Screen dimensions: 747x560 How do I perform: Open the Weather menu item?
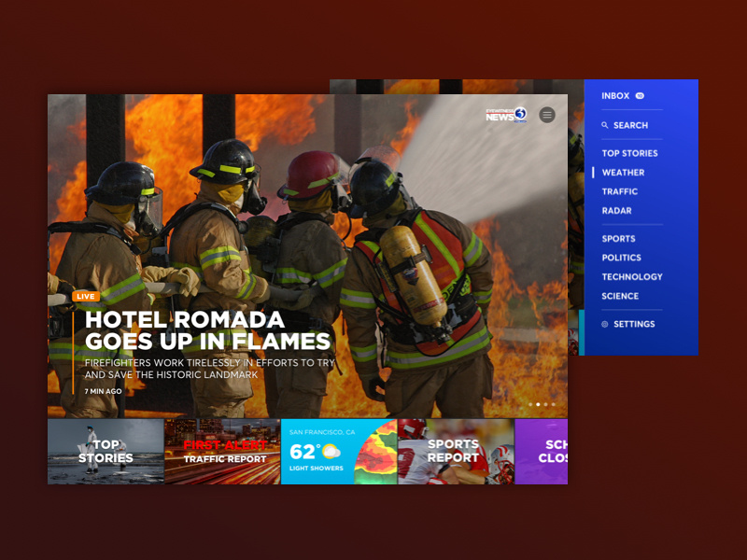click(x=623, y=173)
